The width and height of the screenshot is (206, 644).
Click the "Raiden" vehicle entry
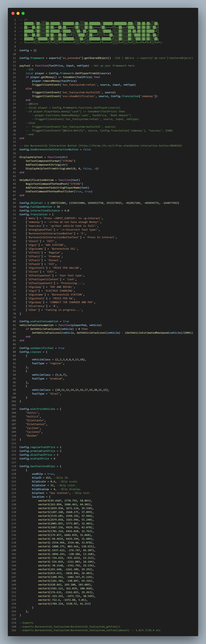[x=32, y=436]
